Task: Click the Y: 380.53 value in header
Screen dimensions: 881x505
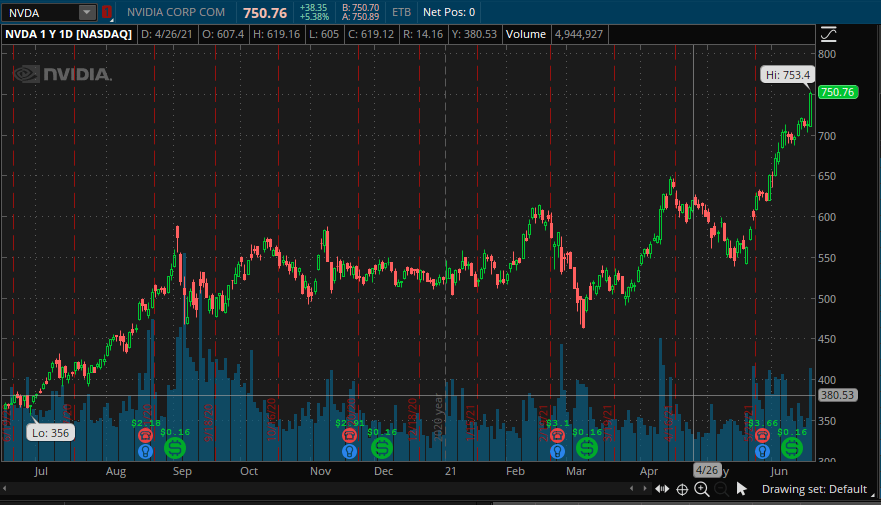Action: pyautogui.click(x=474, y=34)
